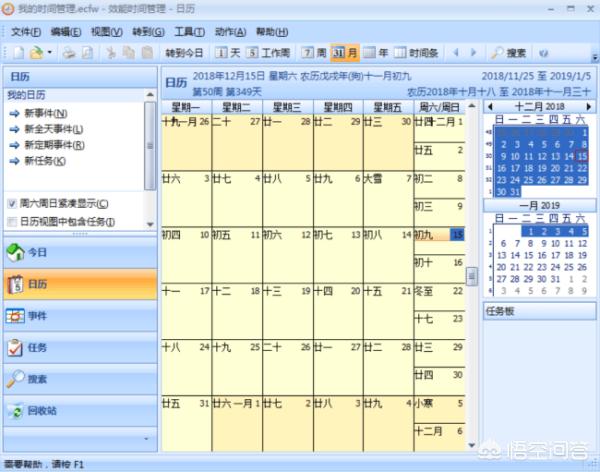This screenshot has height=472, width=600.
Task: Click the cut scissors toolbar icon
Action: click(x=111, y=53)
